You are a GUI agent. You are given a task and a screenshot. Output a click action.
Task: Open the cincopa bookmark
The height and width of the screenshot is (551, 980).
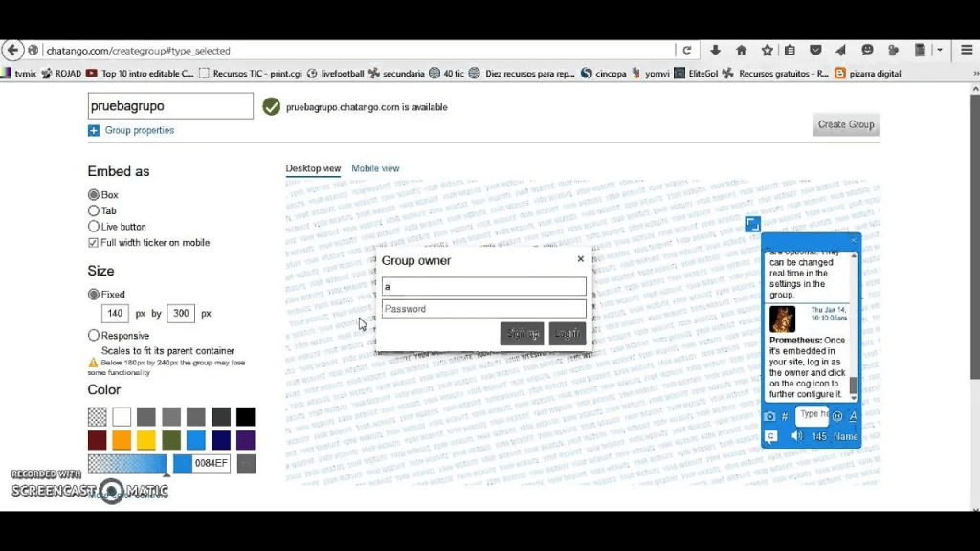coord(604,73)
